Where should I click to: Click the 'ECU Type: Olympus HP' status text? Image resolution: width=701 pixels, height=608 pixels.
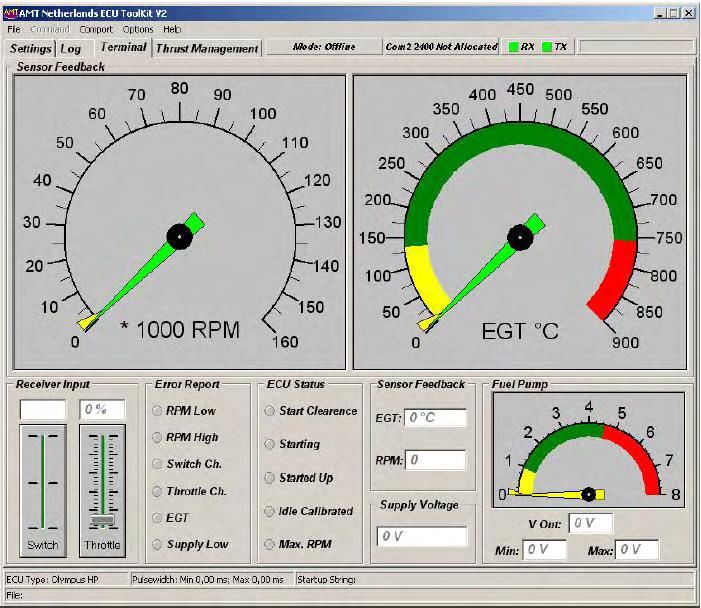coord(52,580)
